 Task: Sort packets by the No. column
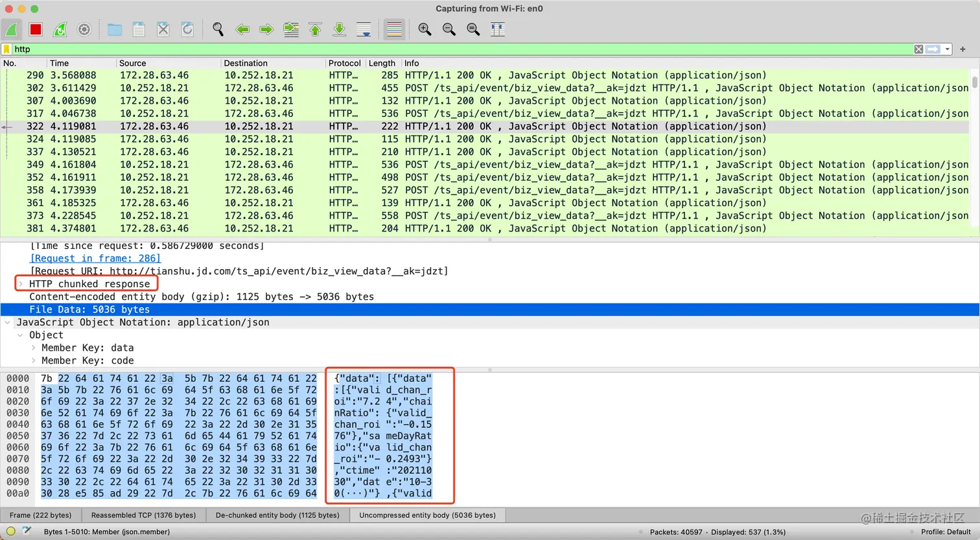(x=23, y=63)
